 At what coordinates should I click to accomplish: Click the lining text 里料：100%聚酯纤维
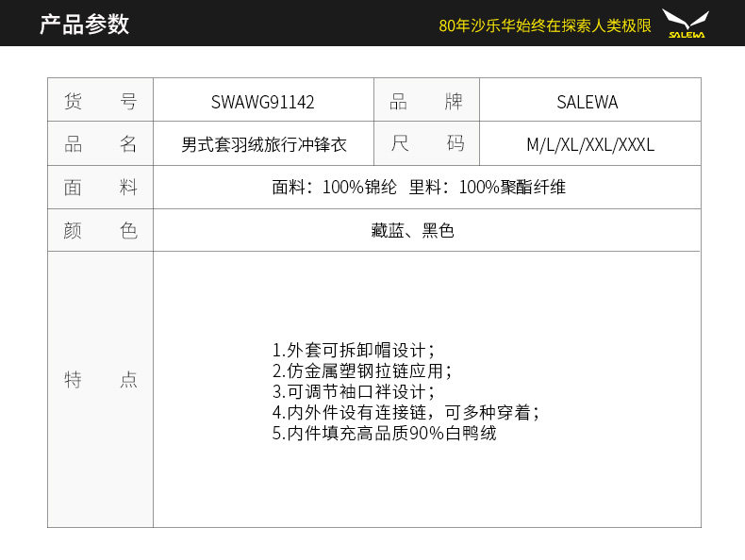tap(488, 188)
